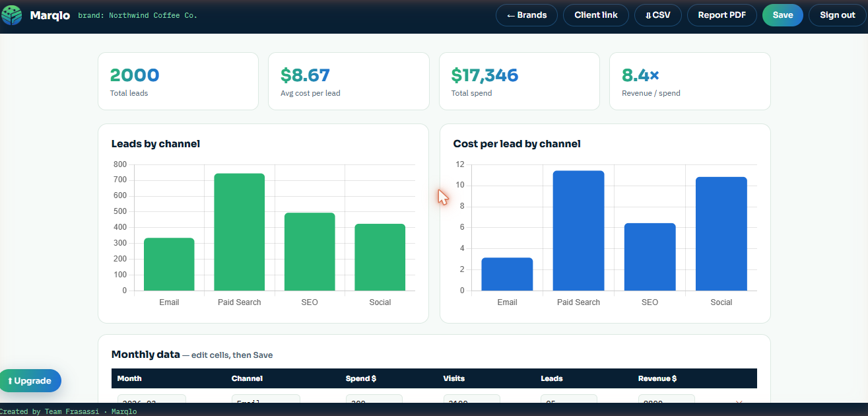The height and width of the screenshot is (416, 868).
Task: Click the 'Total spend' caption
Action: click(x=471, y=93)
